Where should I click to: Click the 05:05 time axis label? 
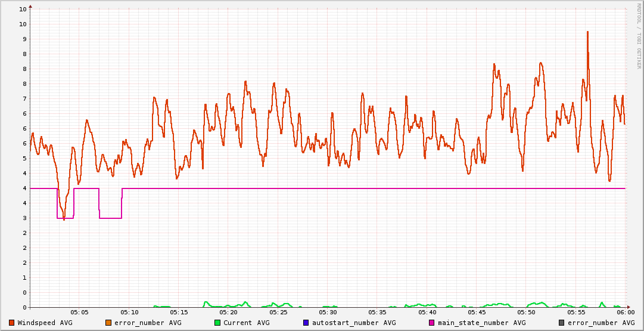click(x=80, y=312)
